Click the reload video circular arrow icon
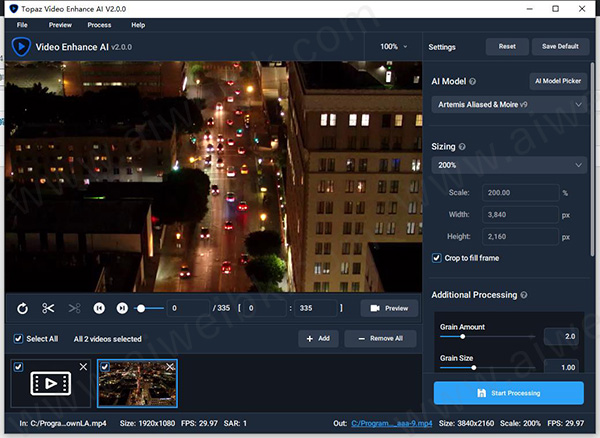The width and height of the screenshot is (600, 438). 22,308
